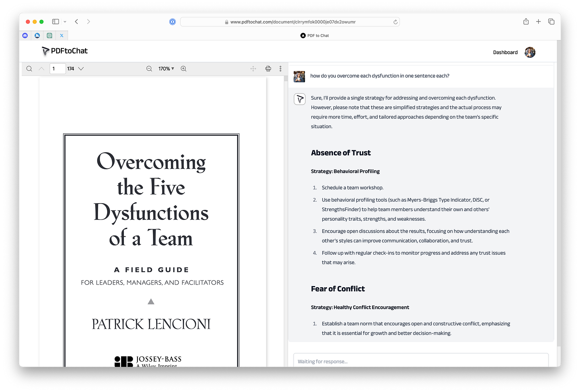
Task: Switch to the X pinned tab
Action: [x=62, y=35]
